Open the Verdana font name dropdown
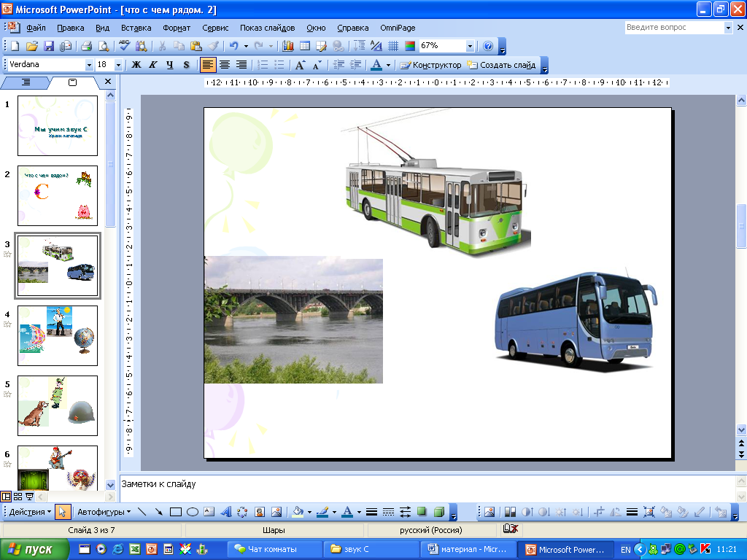The image size is (747, 560). click(89, 65)
